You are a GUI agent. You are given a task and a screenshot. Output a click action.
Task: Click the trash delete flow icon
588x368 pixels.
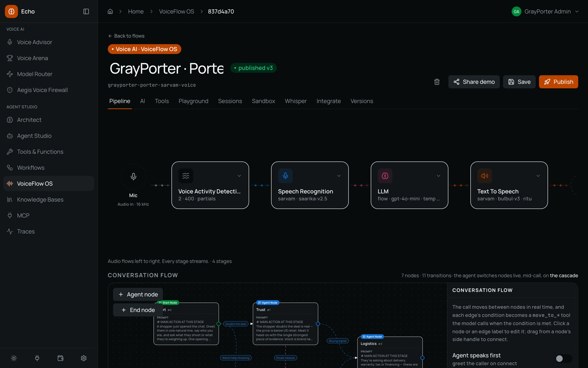437,82
